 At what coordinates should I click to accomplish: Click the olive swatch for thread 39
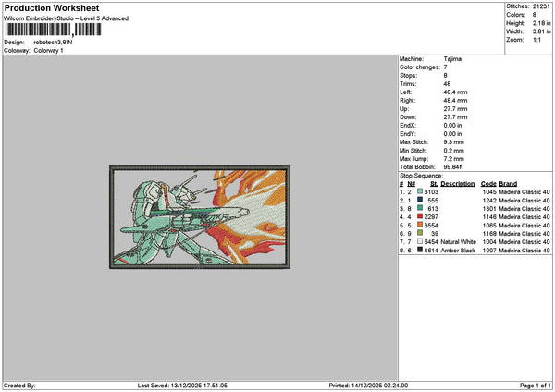[x=420, y=233]
